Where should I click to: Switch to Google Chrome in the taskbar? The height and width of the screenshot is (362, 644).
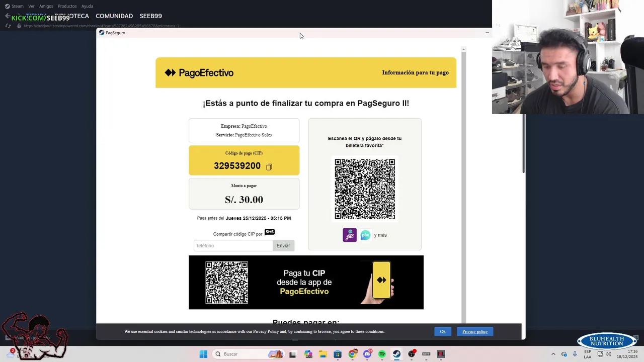point(352,354)
